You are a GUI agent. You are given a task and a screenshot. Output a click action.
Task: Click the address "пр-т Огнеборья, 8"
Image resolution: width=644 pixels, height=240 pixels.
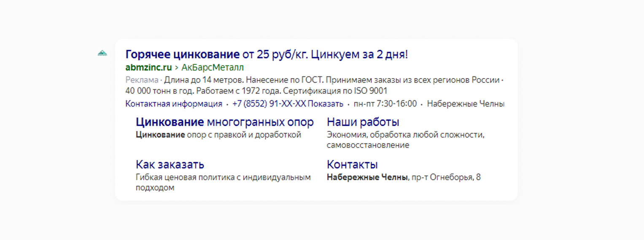[x=446, y=177]
